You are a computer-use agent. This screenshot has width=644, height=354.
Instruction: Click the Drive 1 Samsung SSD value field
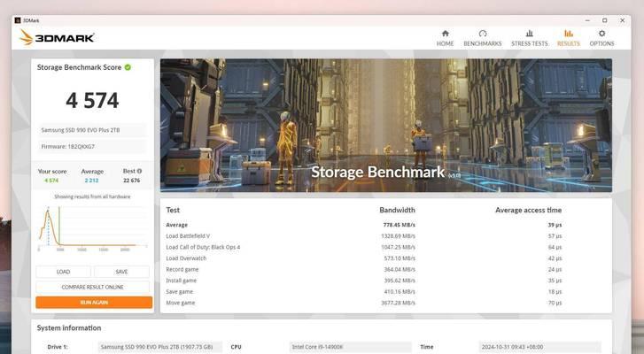point(160,347)
